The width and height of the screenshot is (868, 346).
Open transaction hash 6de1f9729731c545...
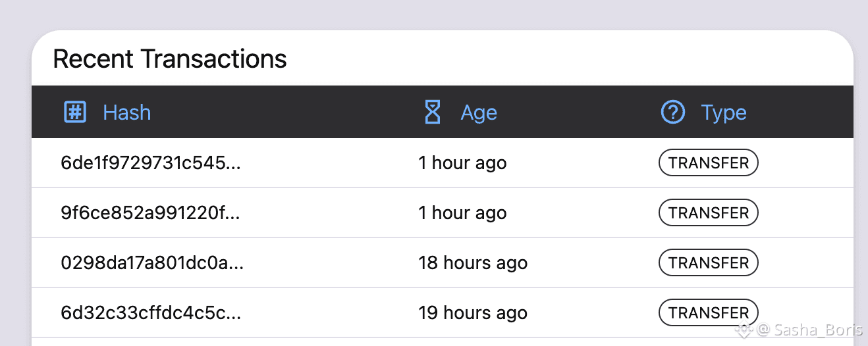click(151, 163)
